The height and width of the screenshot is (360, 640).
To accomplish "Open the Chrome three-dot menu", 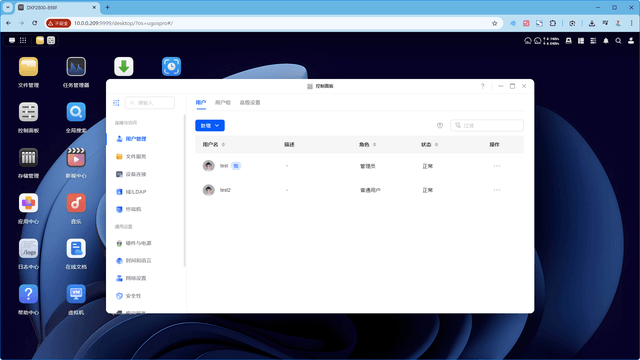I will coord(631,23).
